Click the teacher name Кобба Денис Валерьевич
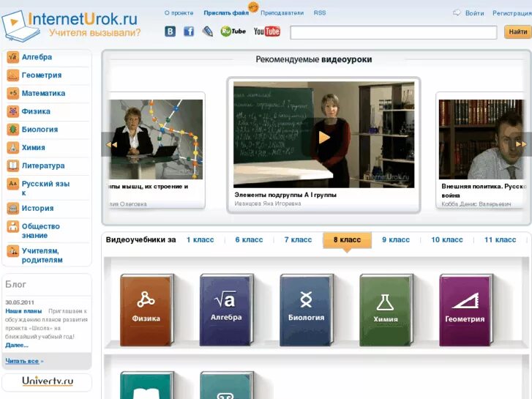Screen dimensions: 532x399 (x=476, y=204)
